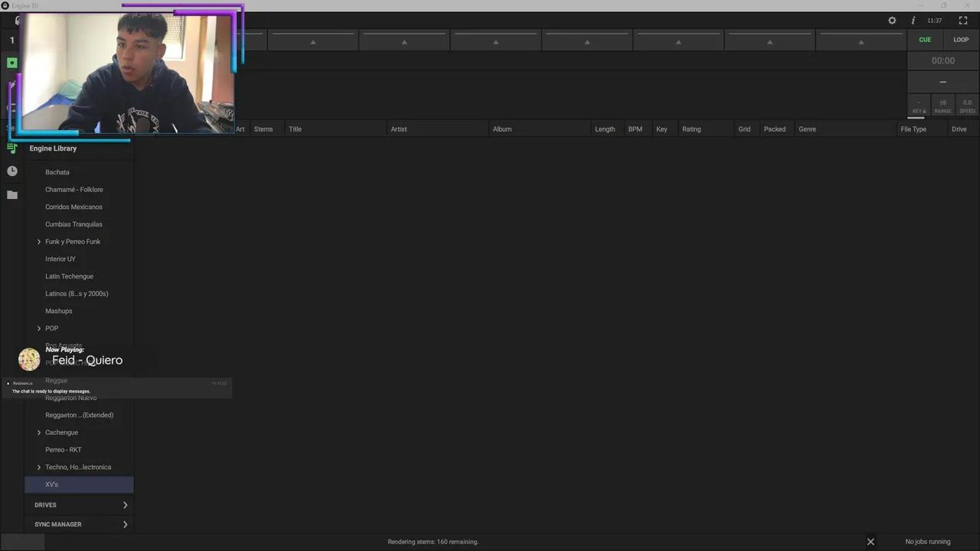This screenshot has height=551, width=980.
Task: Open the Engine Library playlist icon
Action: (x=12, y=148)
